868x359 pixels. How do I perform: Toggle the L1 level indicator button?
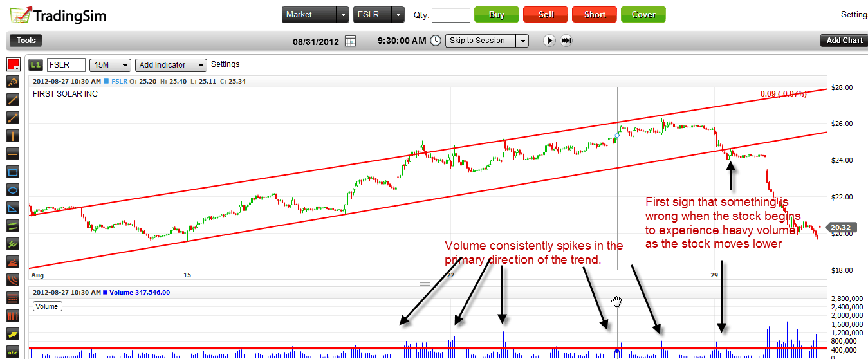(36, 65)
